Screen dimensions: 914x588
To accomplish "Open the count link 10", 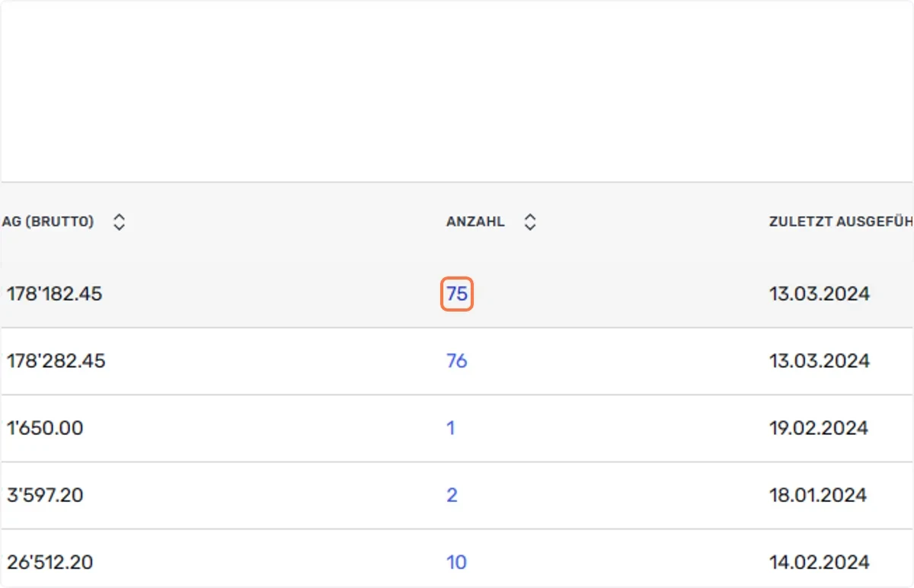I will 456,562.
